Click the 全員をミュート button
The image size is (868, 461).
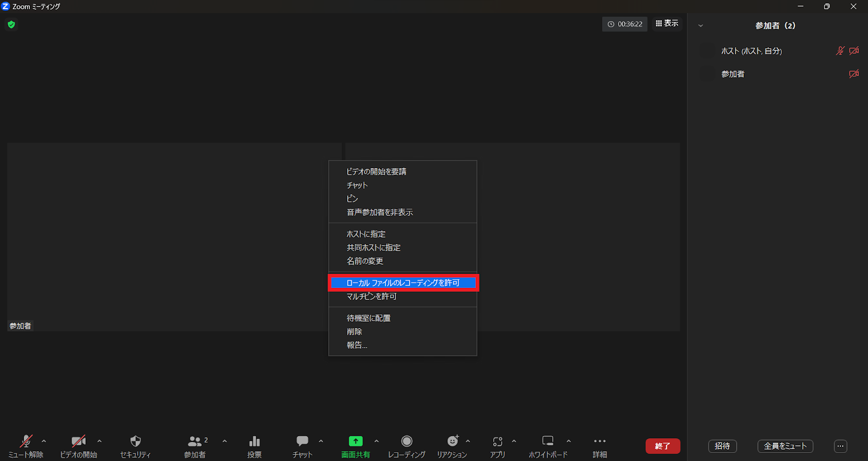pos(785,446)
